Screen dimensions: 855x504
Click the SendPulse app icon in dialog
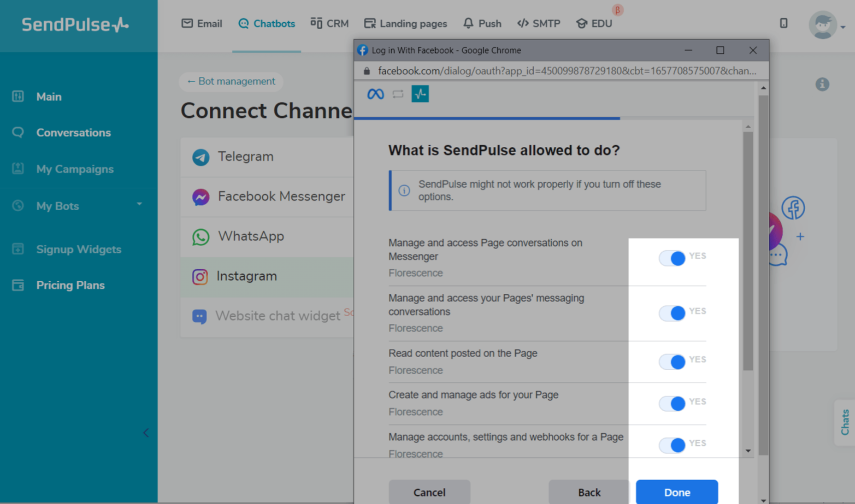tap(420, 94)
